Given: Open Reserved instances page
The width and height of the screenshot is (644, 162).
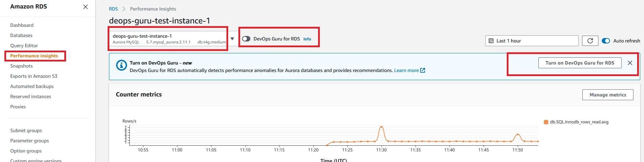Looking at the screenshot, I should point(31,96).
